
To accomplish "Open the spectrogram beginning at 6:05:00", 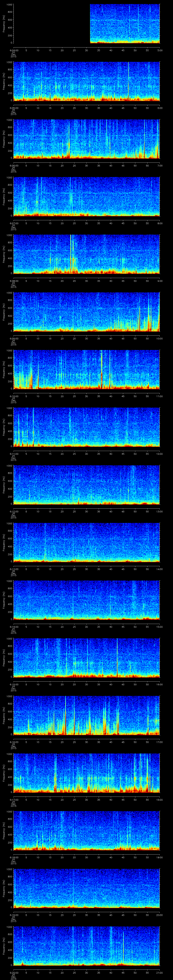I will coord(87,81).
